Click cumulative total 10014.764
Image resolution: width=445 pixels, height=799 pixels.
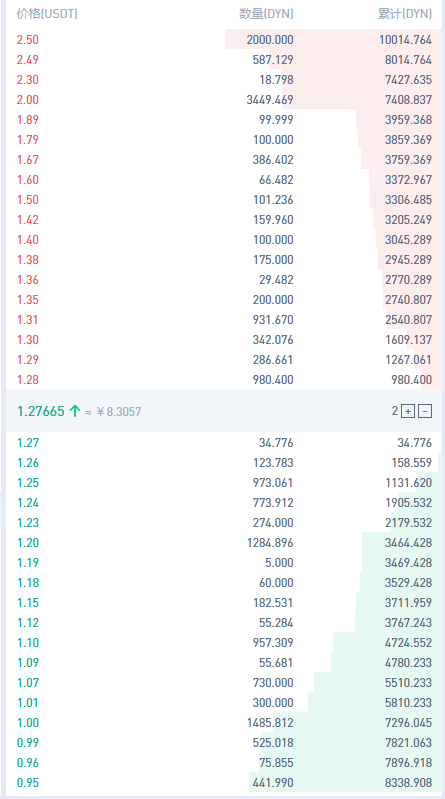405,40
